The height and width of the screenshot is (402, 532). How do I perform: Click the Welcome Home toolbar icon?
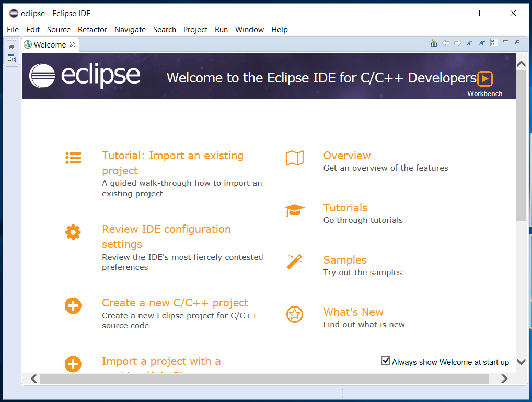(x=434, y=43)
